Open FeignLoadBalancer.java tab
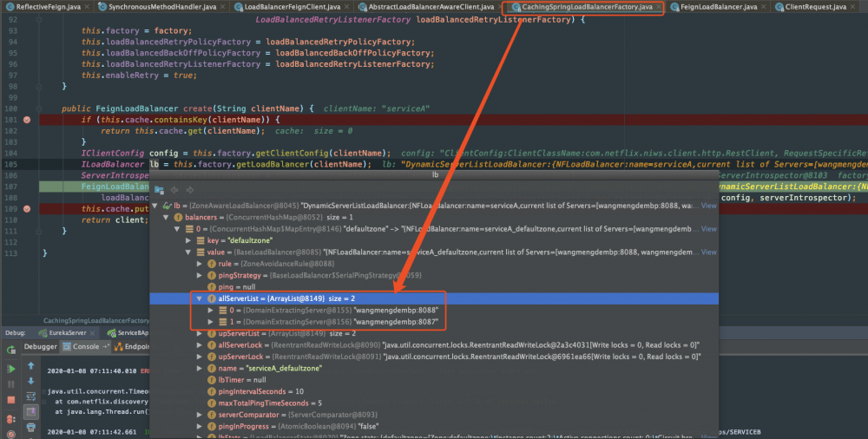The image size is (868, 439). pyautogui.click(x=718, y=7)
